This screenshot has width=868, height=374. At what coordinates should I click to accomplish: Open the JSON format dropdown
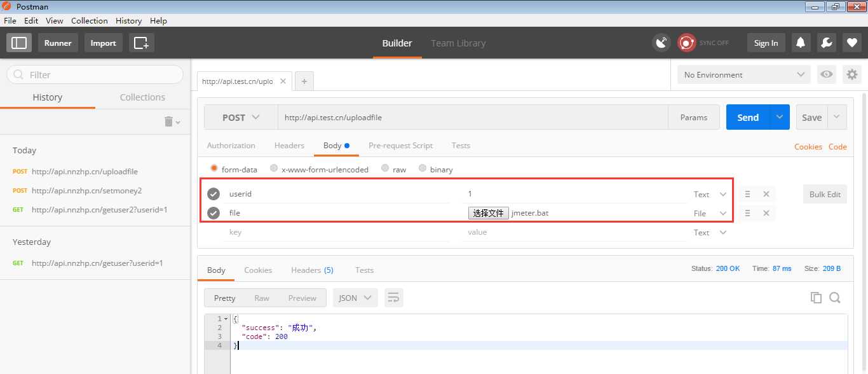tap(355, 298)
